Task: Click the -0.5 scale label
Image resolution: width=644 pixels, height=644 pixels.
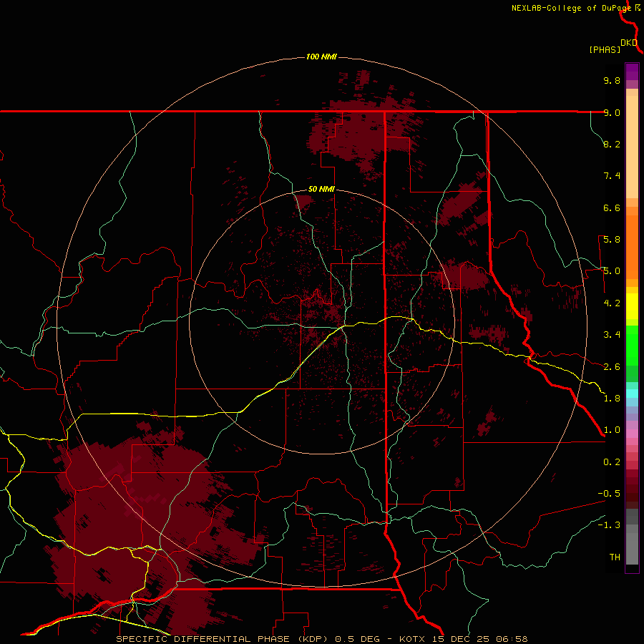Action: [x=609, y=494]
